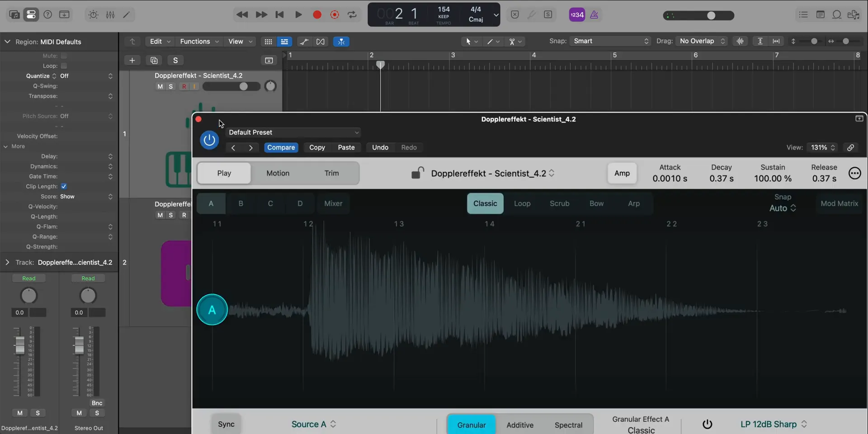Viewport: 868px width, 434px height.
Task: Unlock the sample lock icon
Action: point(418,173)
